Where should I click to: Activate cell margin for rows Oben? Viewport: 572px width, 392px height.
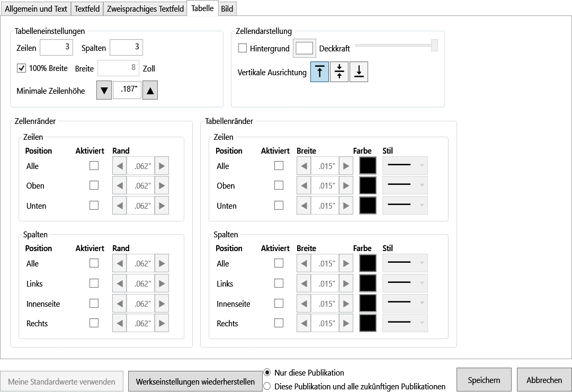(94, 185)
